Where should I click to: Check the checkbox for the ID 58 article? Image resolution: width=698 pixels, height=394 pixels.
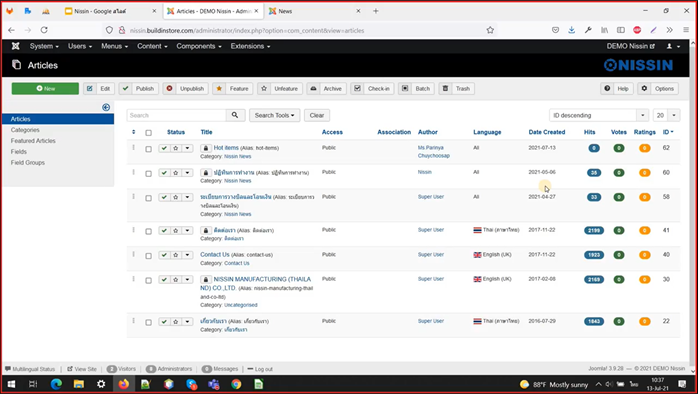click(149, 198)
